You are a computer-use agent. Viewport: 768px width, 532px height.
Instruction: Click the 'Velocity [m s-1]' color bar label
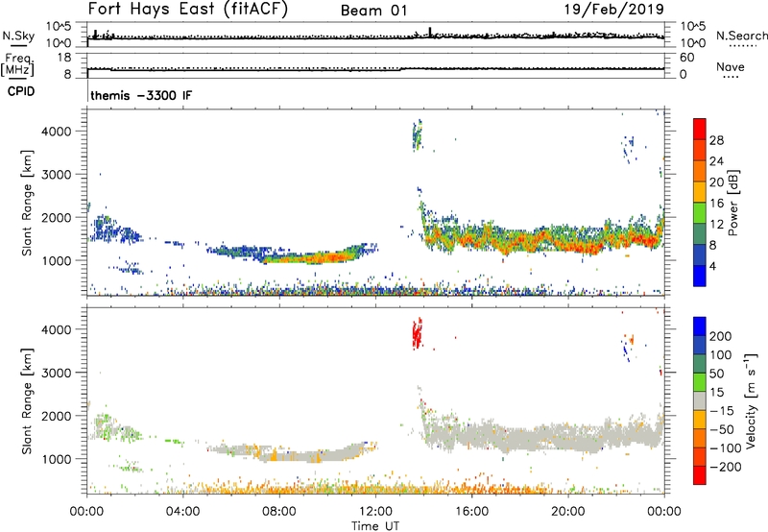[752, 401]
